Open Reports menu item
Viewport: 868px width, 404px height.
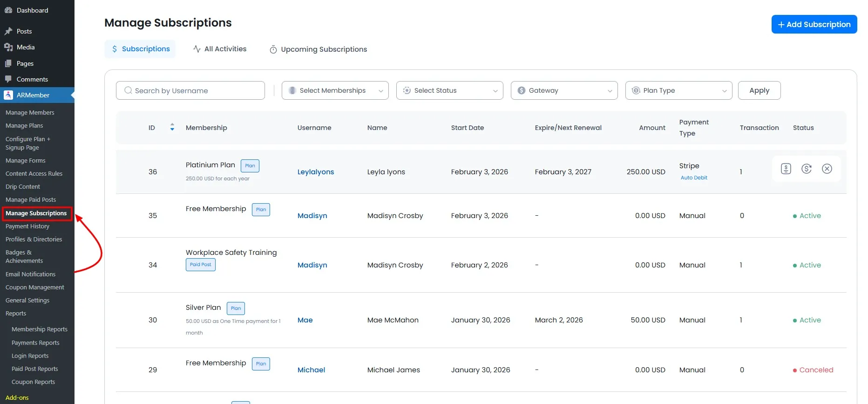[16, 314]
